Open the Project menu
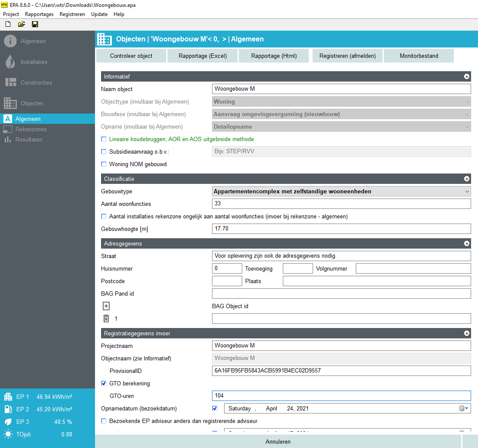 point(11,14)
